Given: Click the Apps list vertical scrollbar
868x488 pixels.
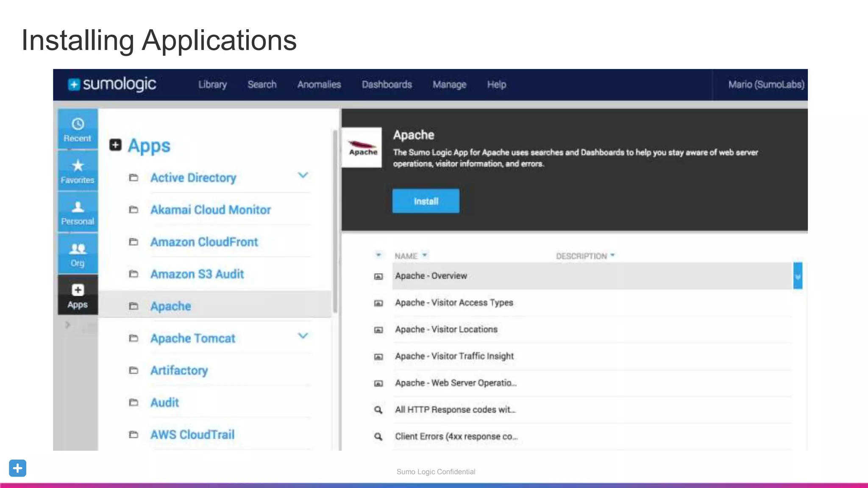Looking at the screenshot, I should pos(335,222).
